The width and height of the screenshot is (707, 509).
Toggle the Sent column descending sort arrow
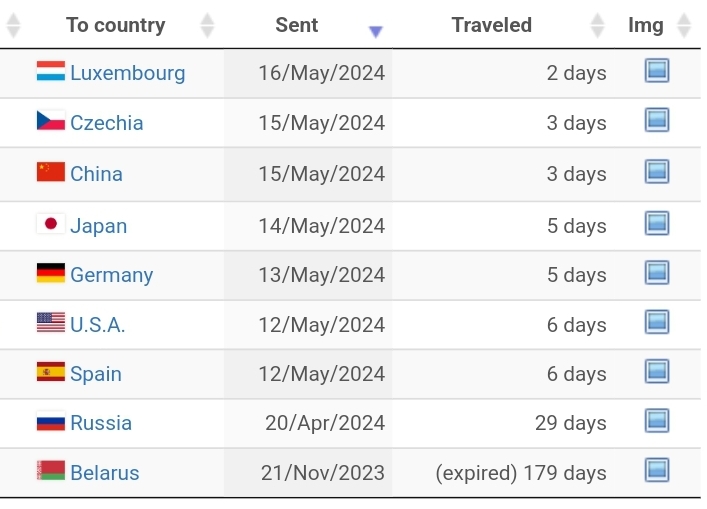(x=375, y=31)
